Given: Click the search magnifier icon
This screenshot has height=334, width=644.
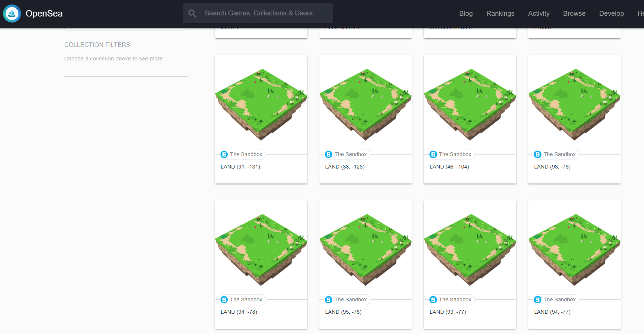Looking at the screenshot, I should pos(192,14).
